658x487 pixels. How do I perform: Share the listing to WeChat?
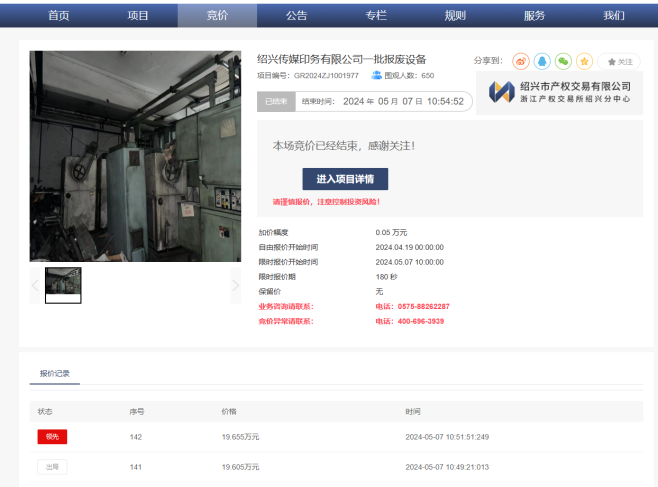[x=563, y=61]
